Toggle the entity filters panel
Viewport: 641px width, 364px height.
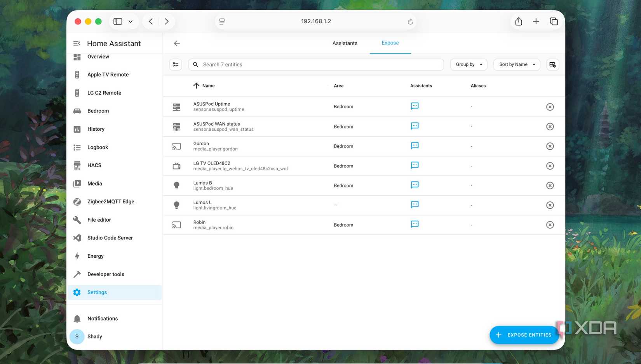click(176, 64)
